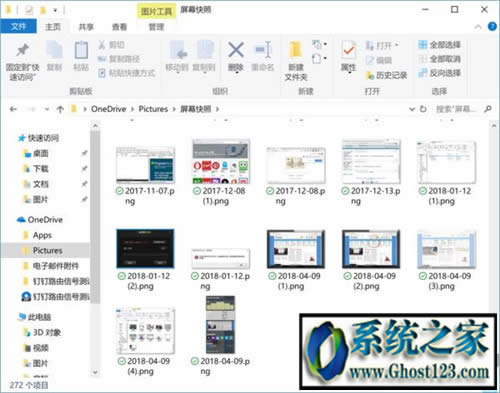Switch to the 查看 view tab

point(119,27)
